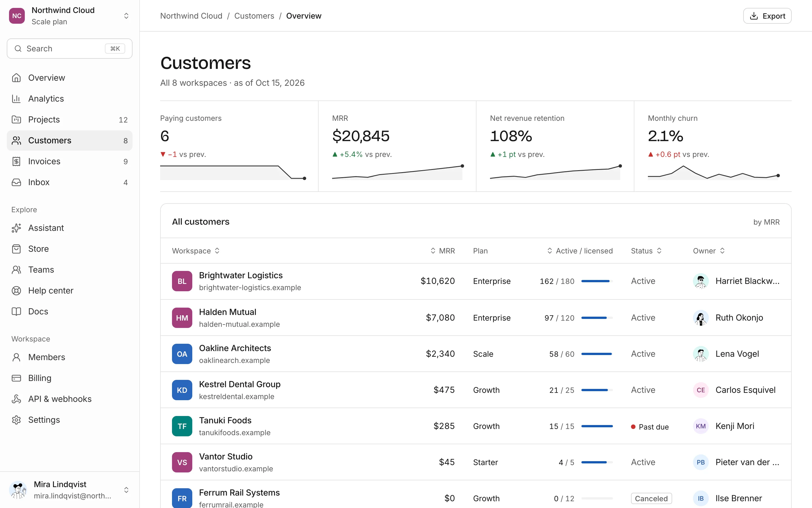Viewport: 812px width, 508px height.
Task: Click Tanuki Foods seat usage bar
Action: (x=597, y=426)
